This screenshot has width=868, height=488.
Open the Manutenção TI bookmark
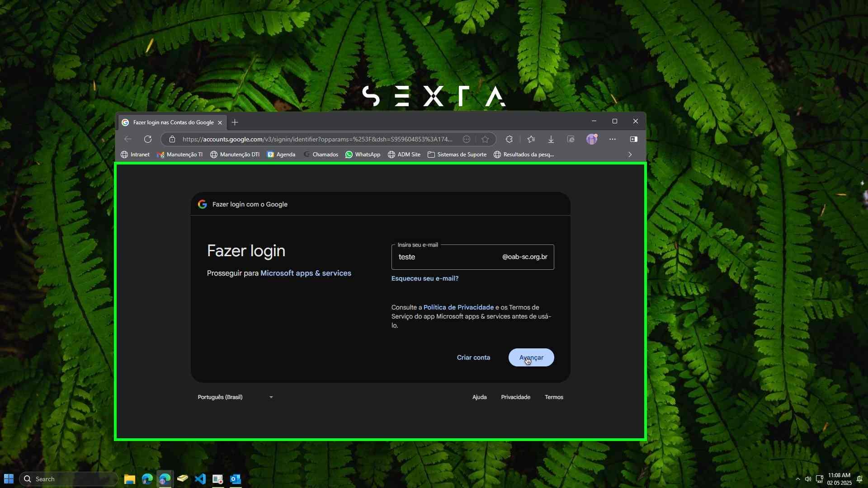[x=179, y=155]
